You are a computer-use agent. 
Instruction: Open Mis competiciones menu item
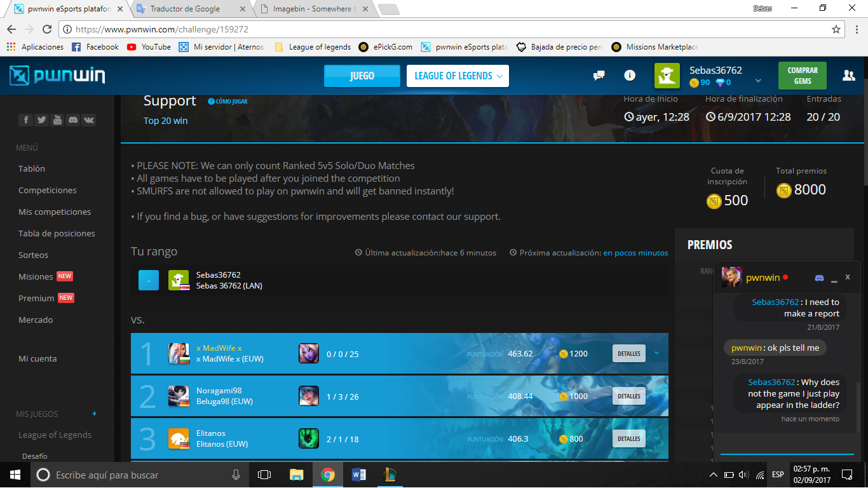[x=55, y=212]
